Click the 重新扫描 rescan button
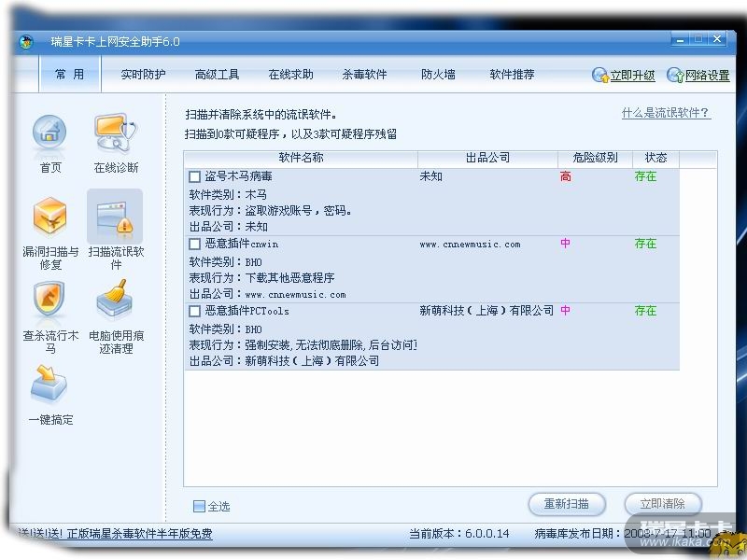The width and height of the screenshot is (747, 560). click(567, 504)
